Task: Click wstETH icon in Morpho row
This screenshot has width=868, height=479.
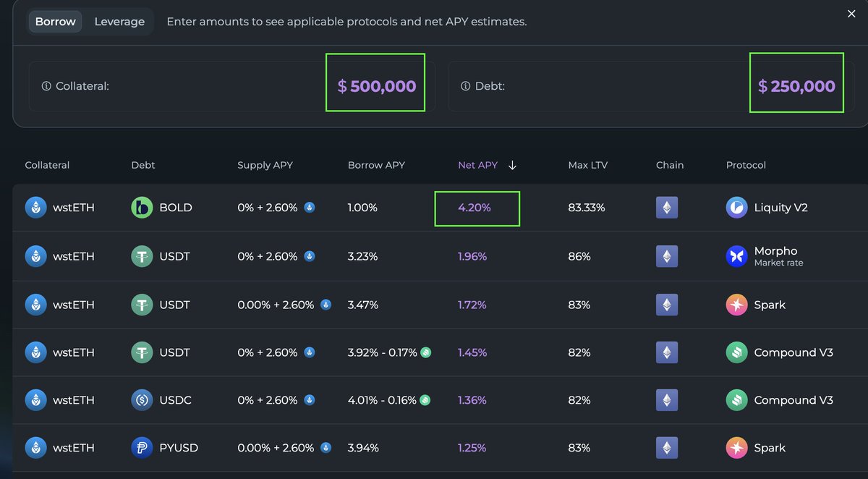Action: 35,256
